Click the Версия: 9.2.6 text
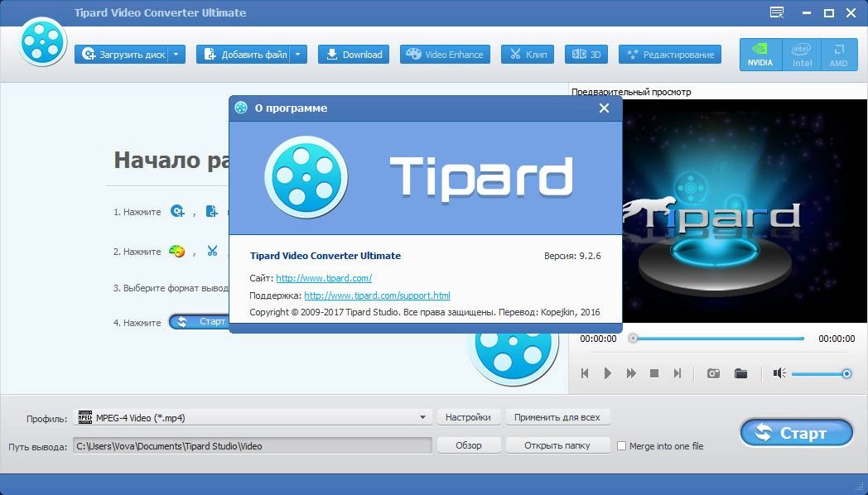868x495 pixels. tap(571, 256)
